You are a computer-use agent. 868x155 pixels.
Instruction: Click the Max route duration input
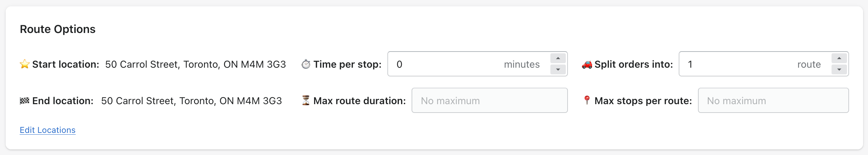click(489, 101)
